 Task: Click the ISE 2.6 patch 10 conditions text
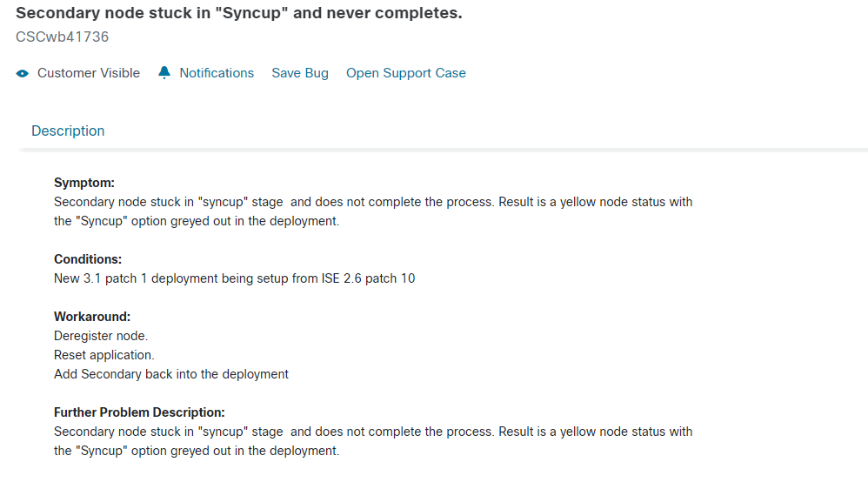[x=234, y=278]
